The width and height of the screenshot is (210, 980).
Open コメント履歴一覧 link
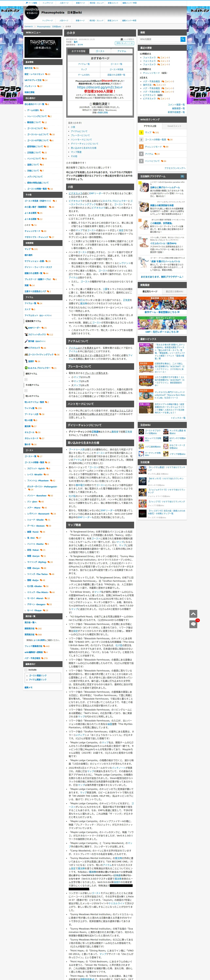(176, 105)
